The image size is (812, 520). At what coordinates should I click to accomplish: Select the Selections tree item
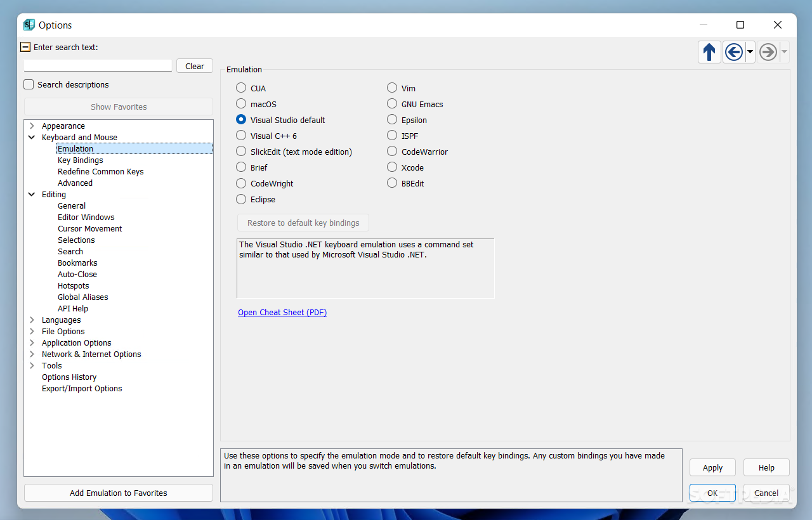(x=76, y=240)
